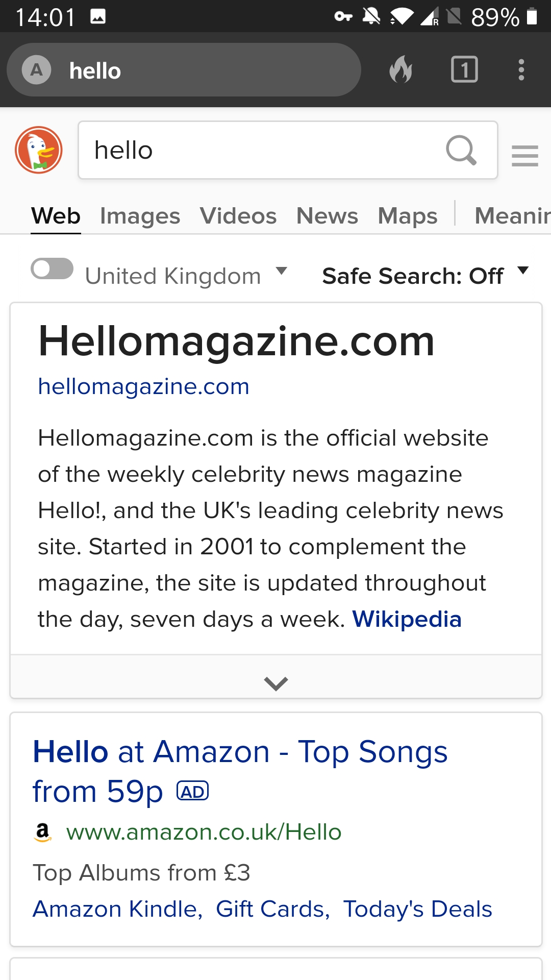Open the Safe Search: Off dropdown
551x980 pixels.
(x=425, y=276)
